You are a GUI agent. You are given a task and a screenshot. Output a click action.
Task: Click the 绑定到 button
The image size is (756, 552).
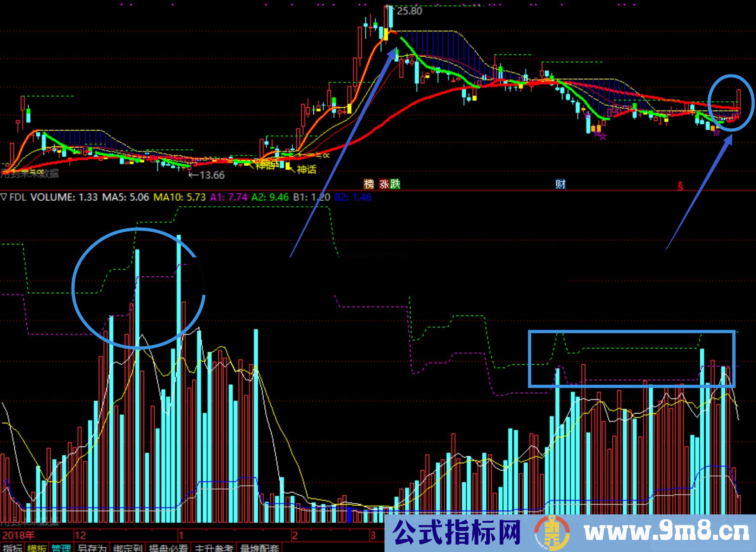click(x=128, y=548)
